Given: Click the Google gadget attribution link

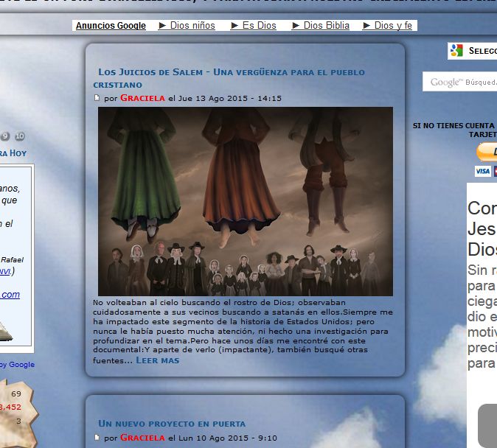Looking at the screenshot, I should pyautogui.click(x=18, y=365).
